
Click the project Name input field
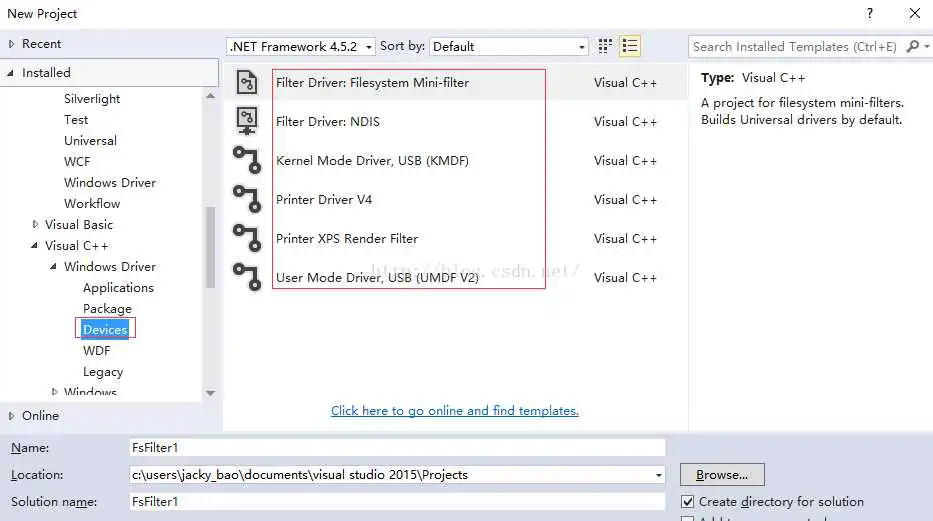click(x=396, y=448)
